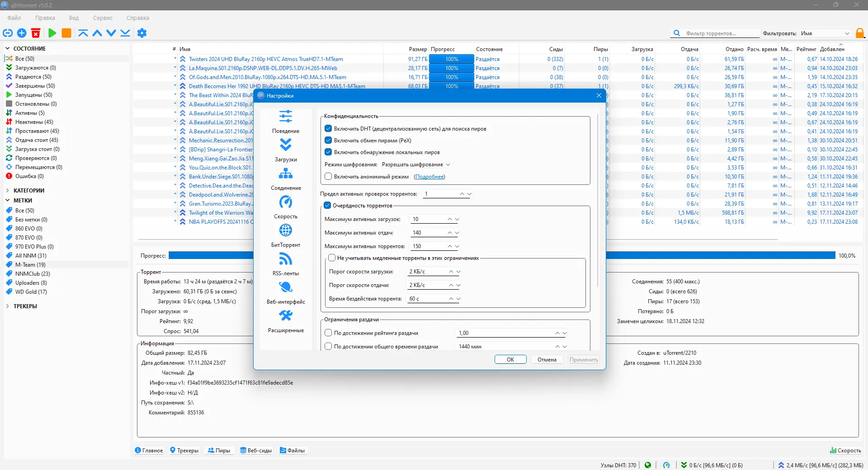This screenshot has width=868, height=470.
Task: Open the Фильтровать Имя dropdown
Action: [x=825, y=33]
